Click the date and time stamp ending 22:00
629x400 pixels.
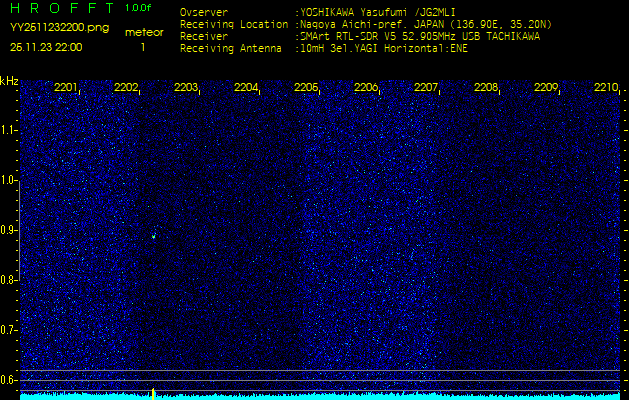[46, 47]
